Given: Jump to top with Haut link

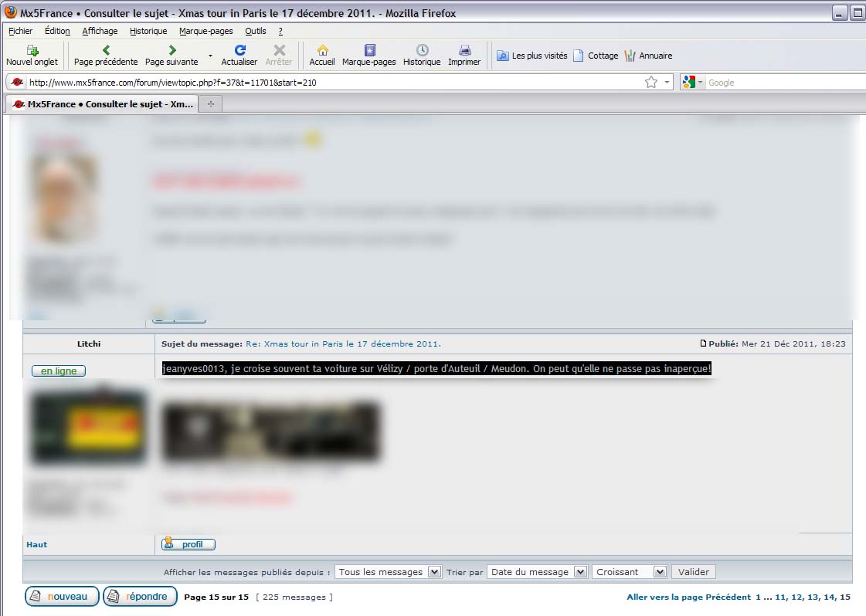Looking at the screenshot, I should tap(37, 545).
